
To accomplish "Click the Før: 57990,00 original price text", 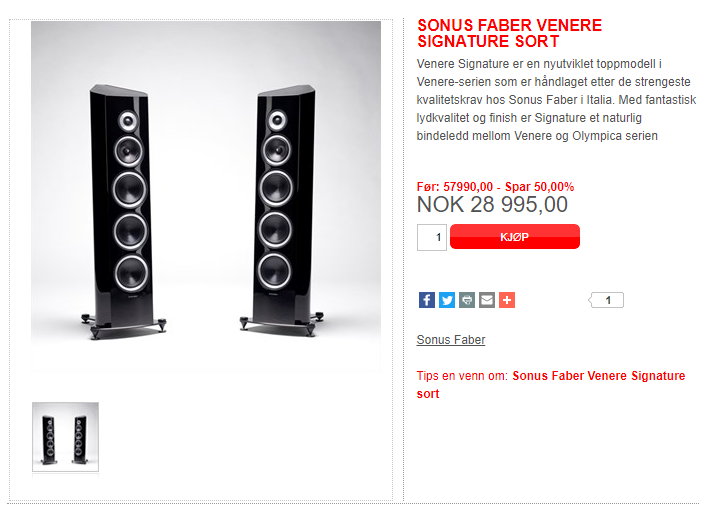I will coord(455,187).
